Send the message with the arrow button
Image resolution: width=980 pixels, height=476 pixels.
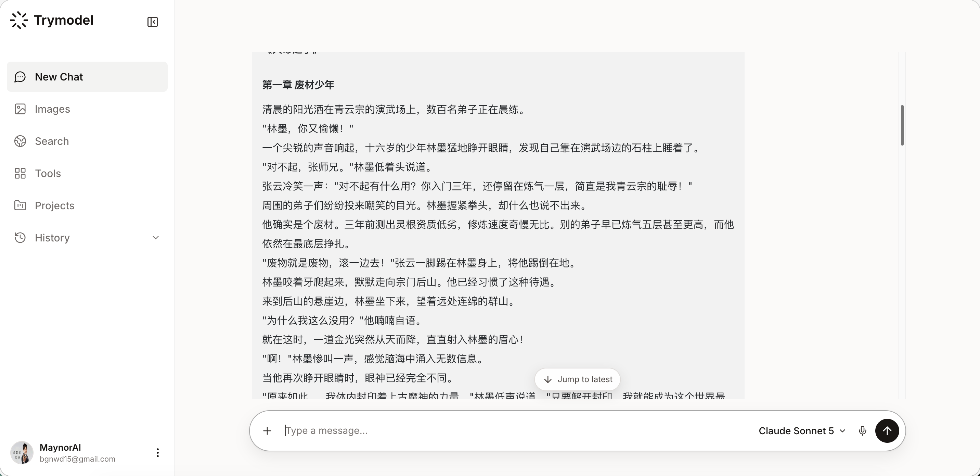(x=887, y=431)
